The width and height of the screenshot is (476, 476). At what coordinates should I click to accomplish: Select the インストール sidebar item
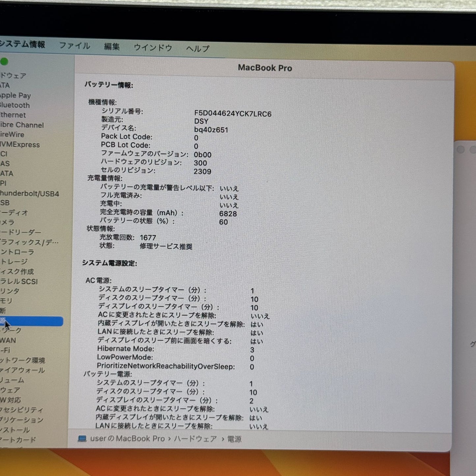pos(15,430)
